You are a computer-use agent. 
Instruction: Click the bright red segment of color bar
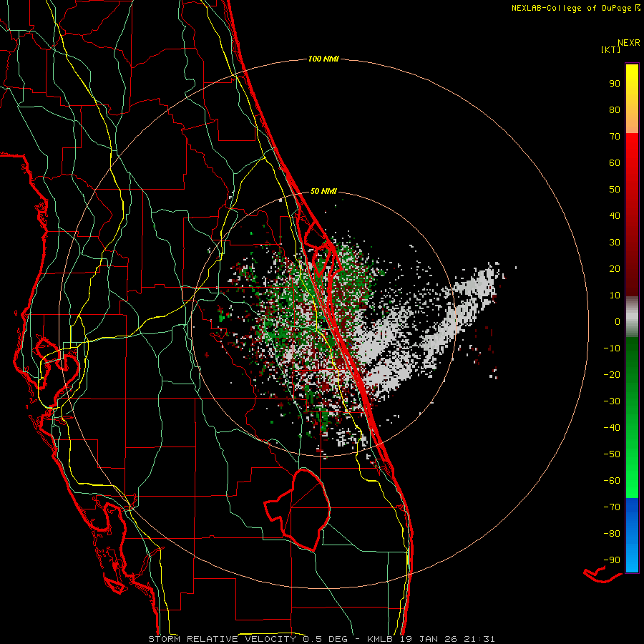(x=632, y=215)
